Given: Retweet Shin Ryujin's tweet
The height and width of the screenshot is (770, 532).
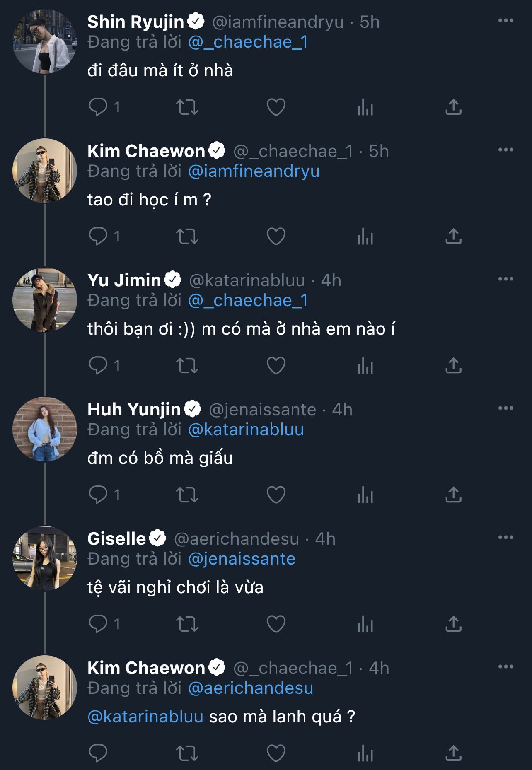Looking at the screenshot, I should click(187, 107).
